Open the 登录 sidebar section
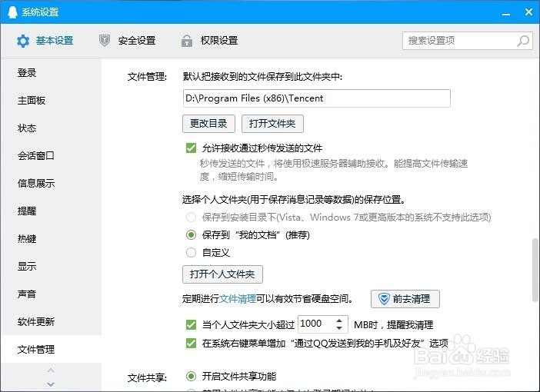Viewport: 540px width, 392px height. pyautogui.click(x=51, y=72)
